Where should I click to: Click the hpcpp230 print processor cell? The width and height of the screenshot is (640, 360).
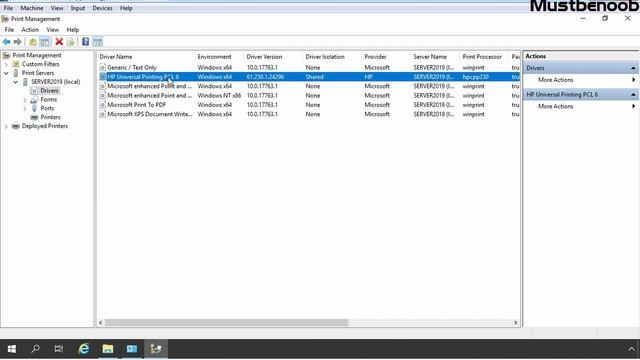pyautogui.click(x=475, y=77)
